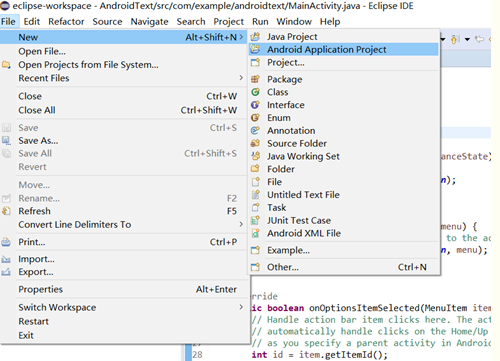
Task: Click the Refresh icon in File menu
Action: point(6,211)
